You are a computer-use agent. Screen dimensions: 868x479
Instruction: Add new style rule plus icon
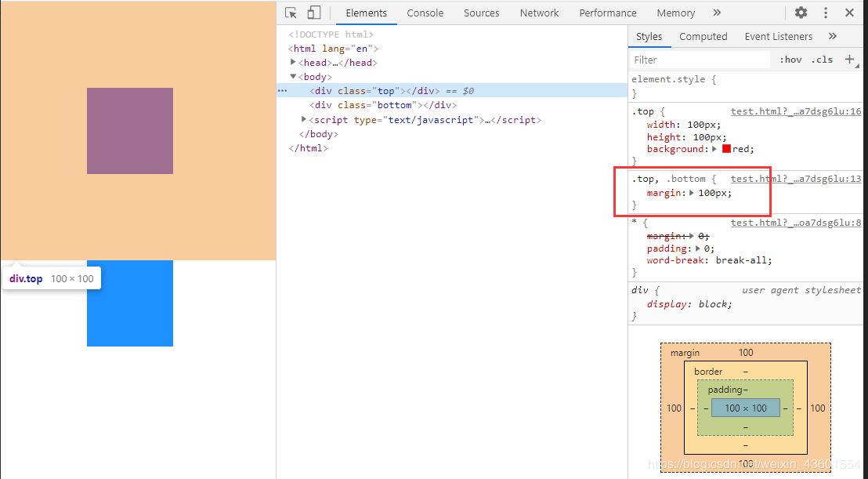850,60
